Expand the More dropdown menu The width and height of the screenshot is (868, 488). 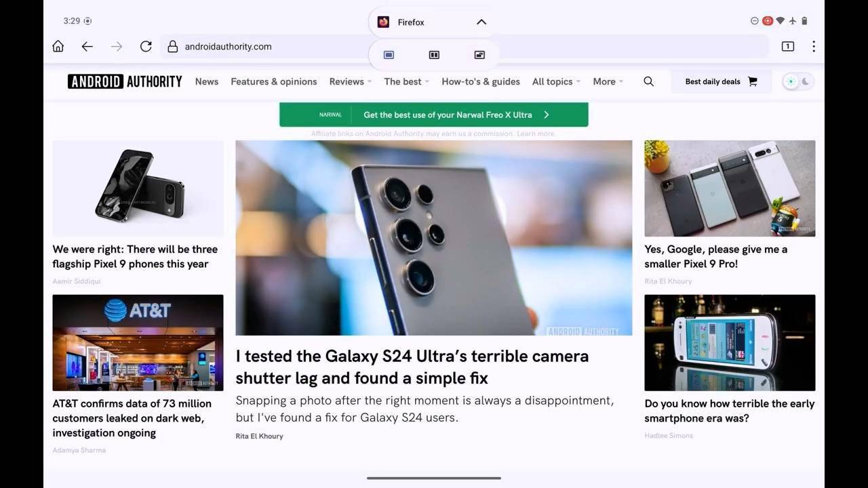tap(608, 81)
